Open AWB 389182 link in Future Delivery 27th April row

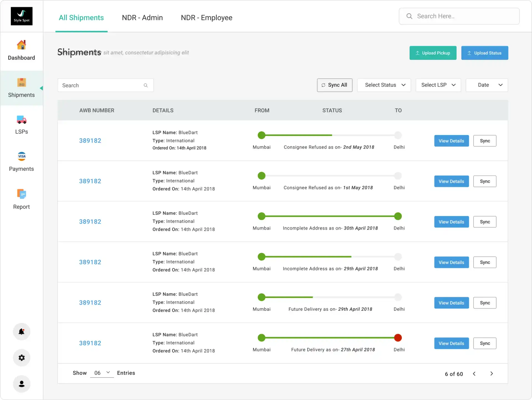click(90, 343)
